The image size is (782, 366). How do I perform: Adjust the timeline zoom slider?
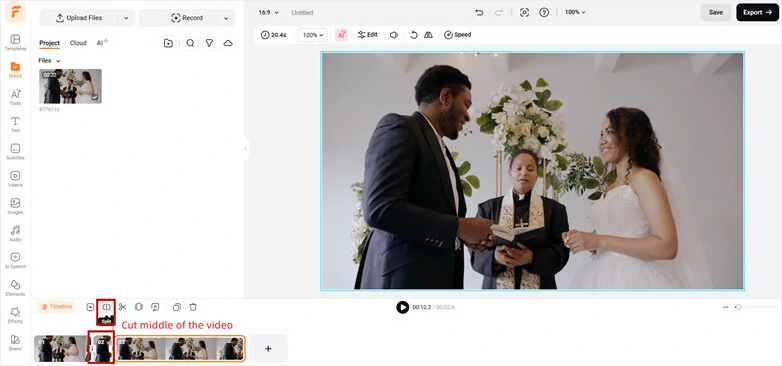tap(739, 307)
